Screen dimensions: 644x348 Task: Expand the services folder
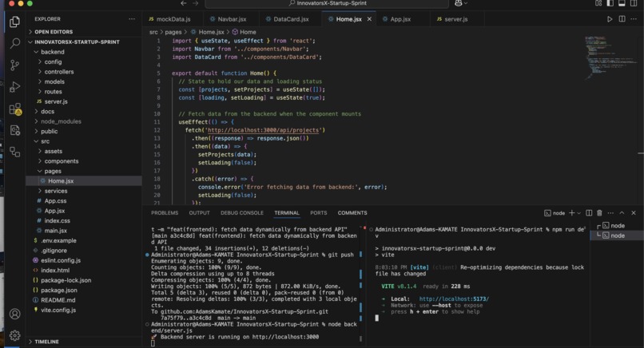(56, 191)
